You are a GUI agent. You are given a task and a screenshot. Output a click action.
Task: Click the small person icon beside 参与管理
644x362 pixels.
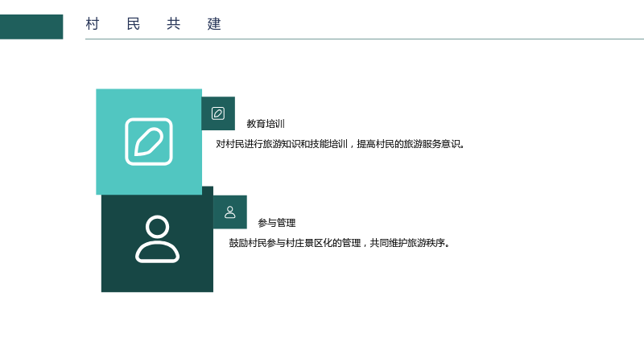230,212
